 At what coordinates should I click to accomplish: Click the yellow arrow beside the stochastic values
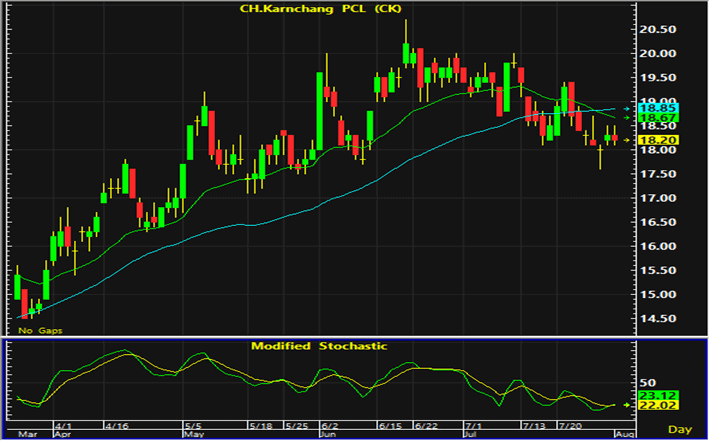point(626,405)
